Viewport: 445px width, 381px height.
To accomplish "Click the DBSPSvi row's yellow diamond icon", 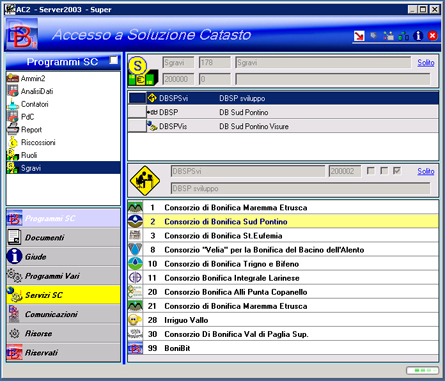I will (152, 98).
